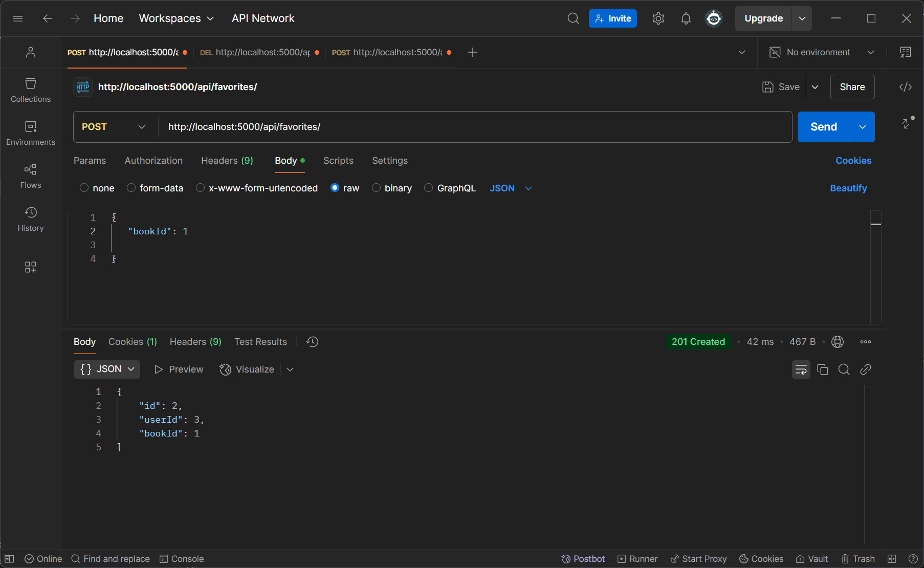Click the request info expand icon on right

pyautogui.click(x=907, y=123)
